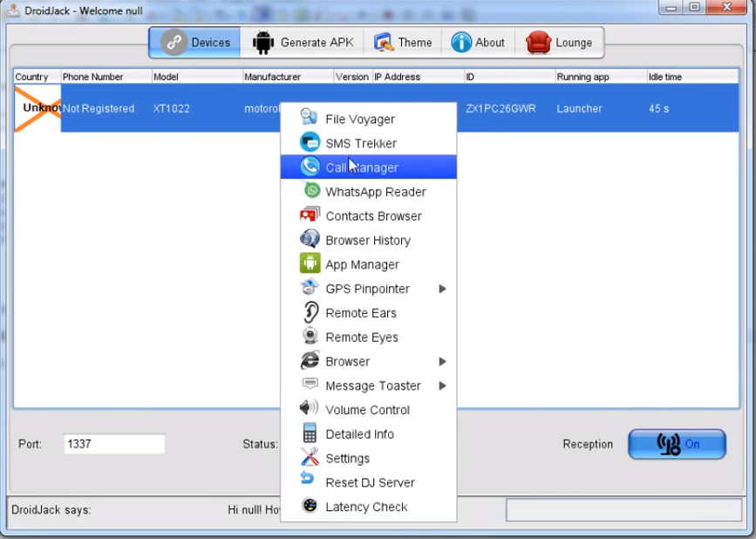Click the Not Registered phone number cell
Viewport: 756px width, 539px height.
coord(106,108)
